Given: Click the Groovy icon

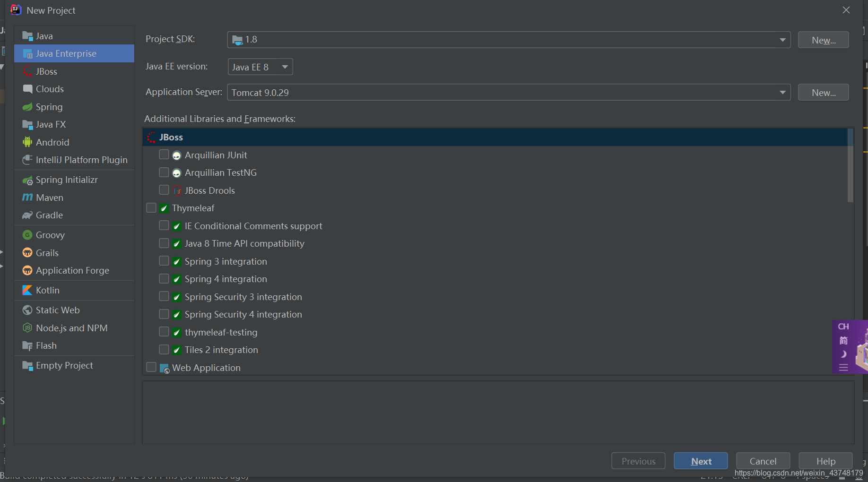Looking at the screenshot, I should pyautogui.click(x=27, y=235).
